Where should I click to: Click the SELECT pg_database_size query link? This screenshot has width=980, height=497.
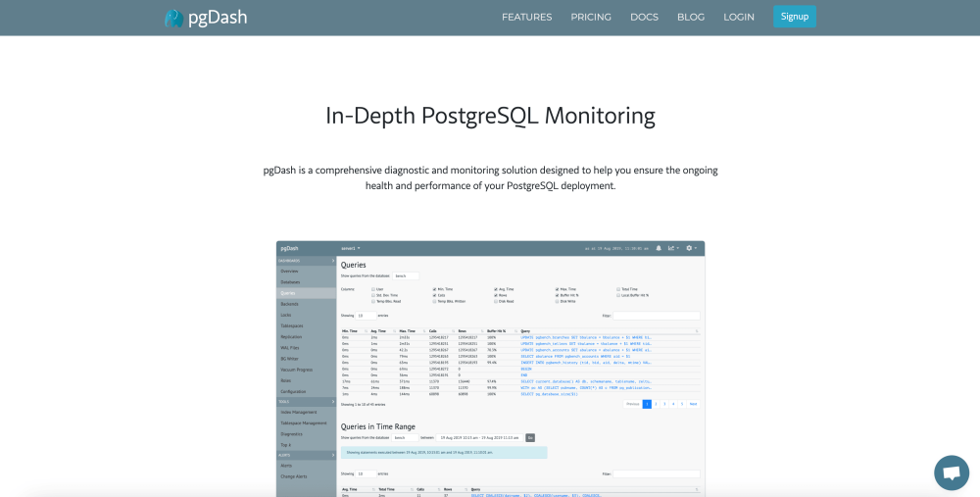(x=550, y=394)
